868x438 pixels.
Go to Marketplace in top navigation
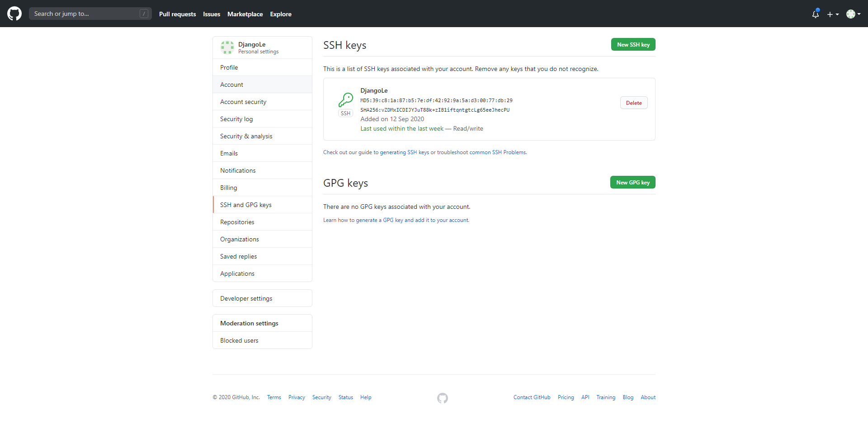point(245,14)
